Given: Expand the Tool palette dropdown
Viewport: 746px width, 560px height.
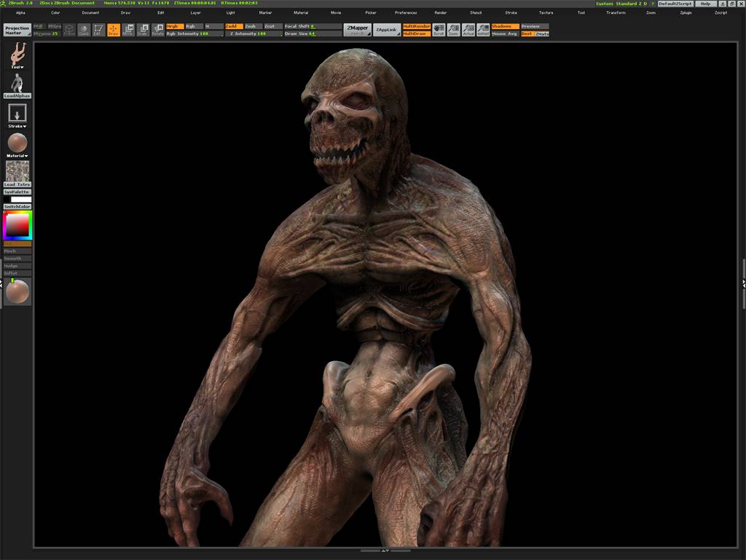Looking at the screenshot, I should pyautogui.click(x=17, y=67).
